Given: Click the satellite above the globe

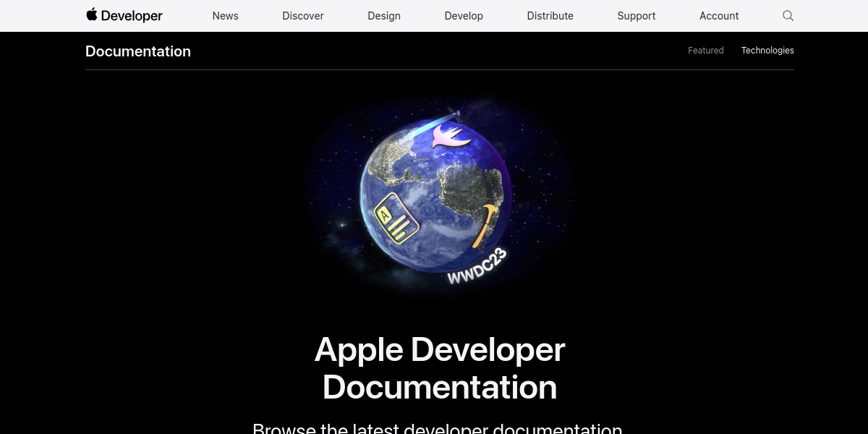Looking at the screenshot, I should (x=454, y=113).
